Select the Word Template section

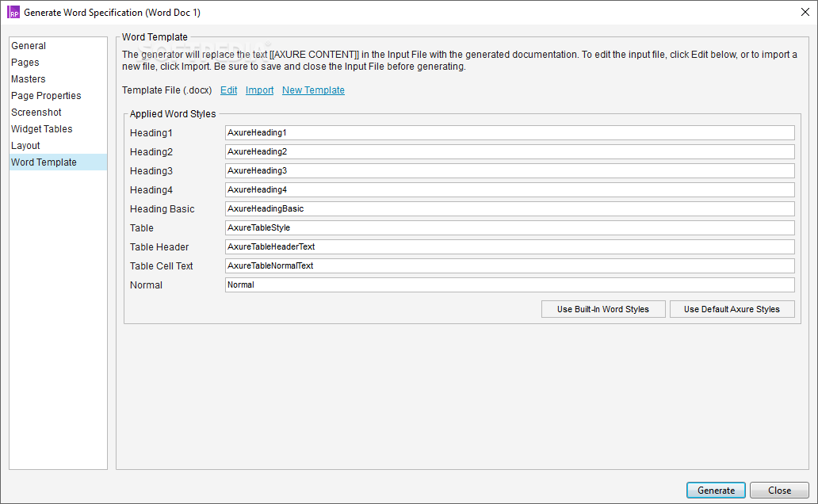[58, 162]
